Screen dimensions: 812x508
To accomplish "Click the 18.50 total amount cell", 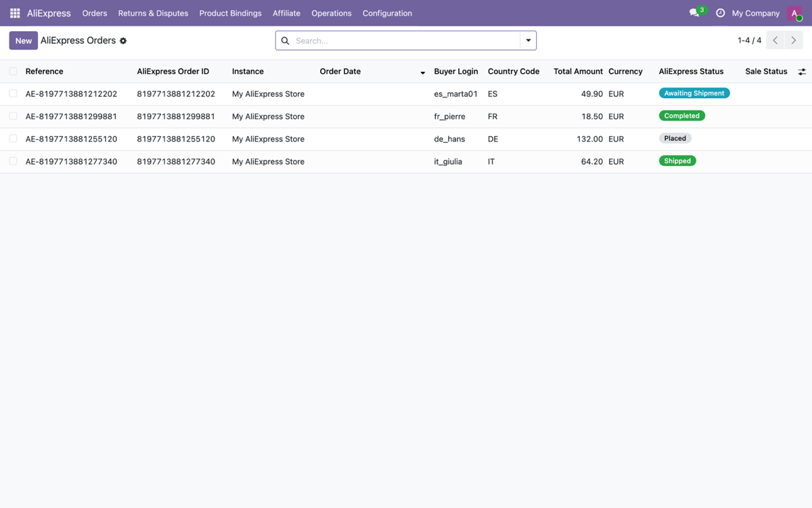I will (592, 117).
